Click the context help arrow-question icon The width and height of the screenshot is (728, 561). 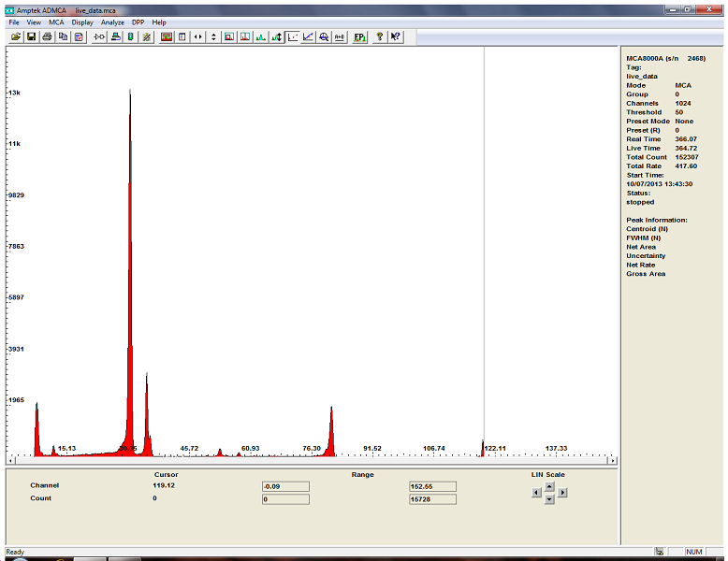(x=396, y=36)
